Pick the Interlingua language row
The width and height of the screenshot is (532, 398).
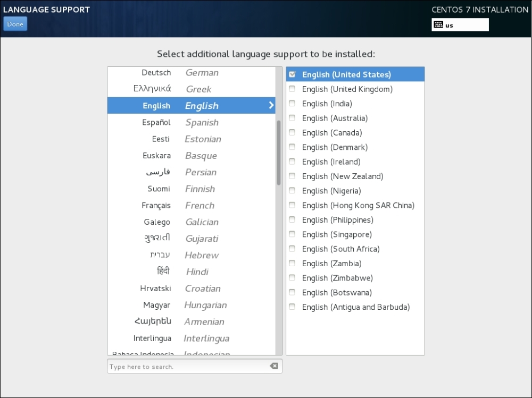coord(192,338)
